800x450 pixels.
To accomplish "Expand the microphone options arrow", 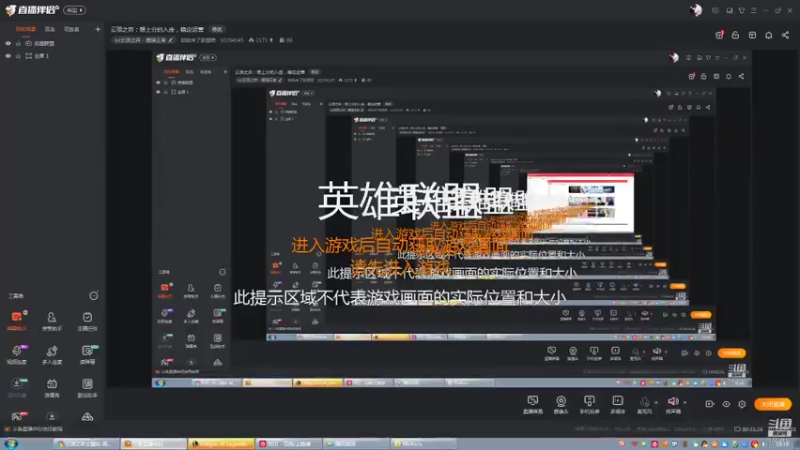I will [x=656, y=403].
